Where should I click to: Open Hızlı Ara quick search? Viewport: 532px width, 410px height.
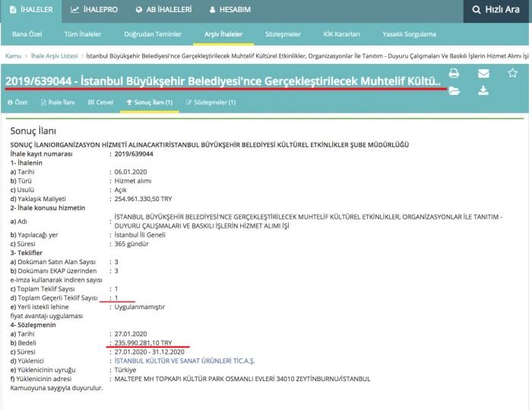click(x=497, y=10)
